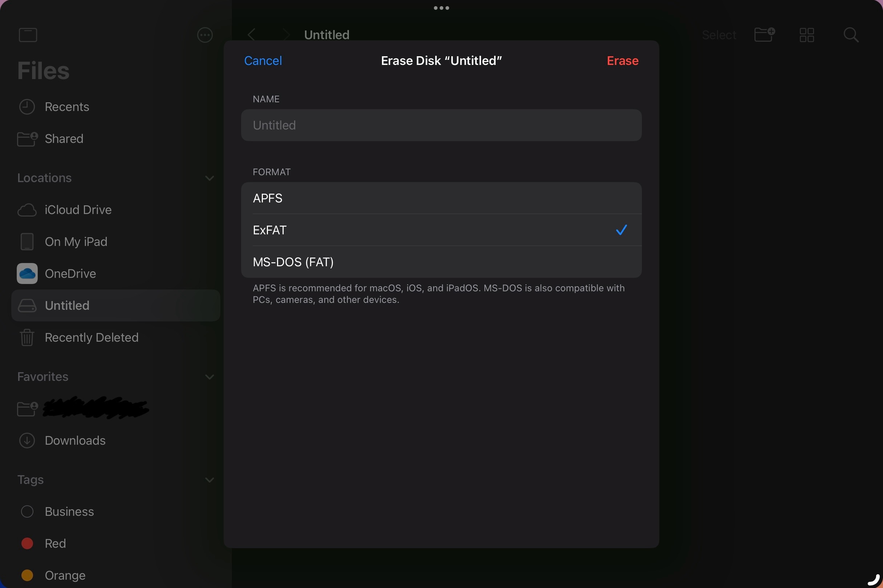
Task: Click the Orange color swatch in Tags
Action: (26, 575)
